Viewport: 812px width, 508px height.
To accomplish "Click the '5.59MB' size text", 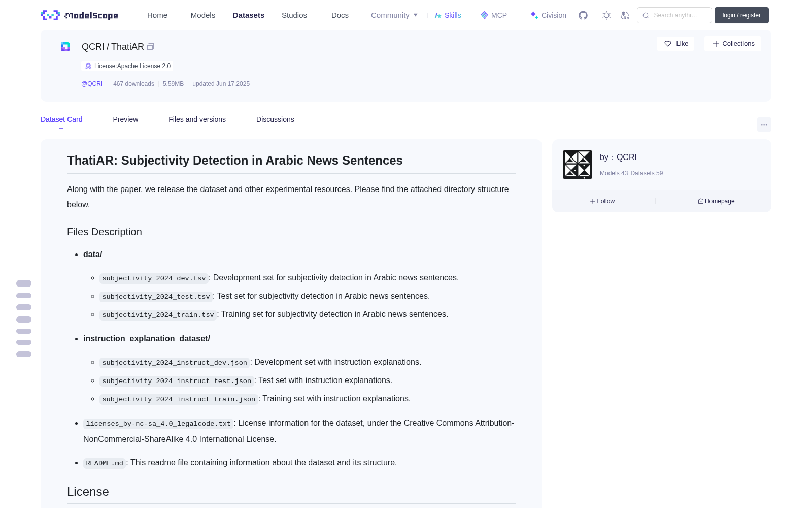I will click(x=173, y=84).
